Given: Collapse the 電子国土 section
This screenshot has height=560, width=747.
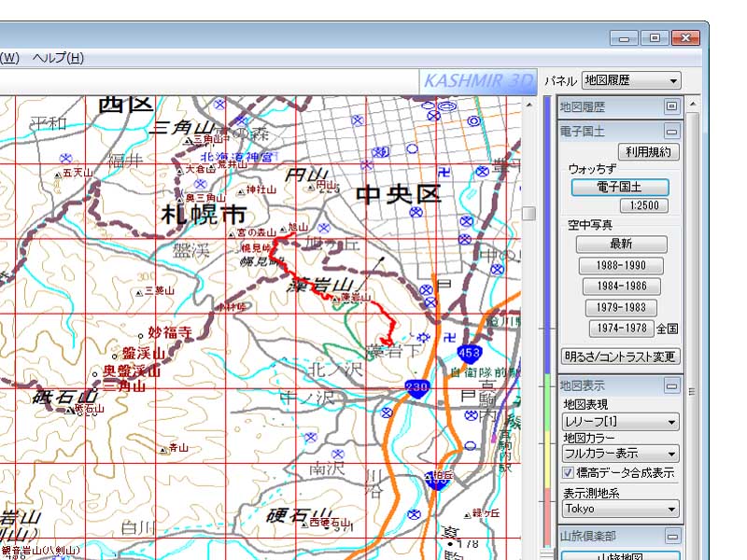Looking at the screenshot, I should pos(671,132).
